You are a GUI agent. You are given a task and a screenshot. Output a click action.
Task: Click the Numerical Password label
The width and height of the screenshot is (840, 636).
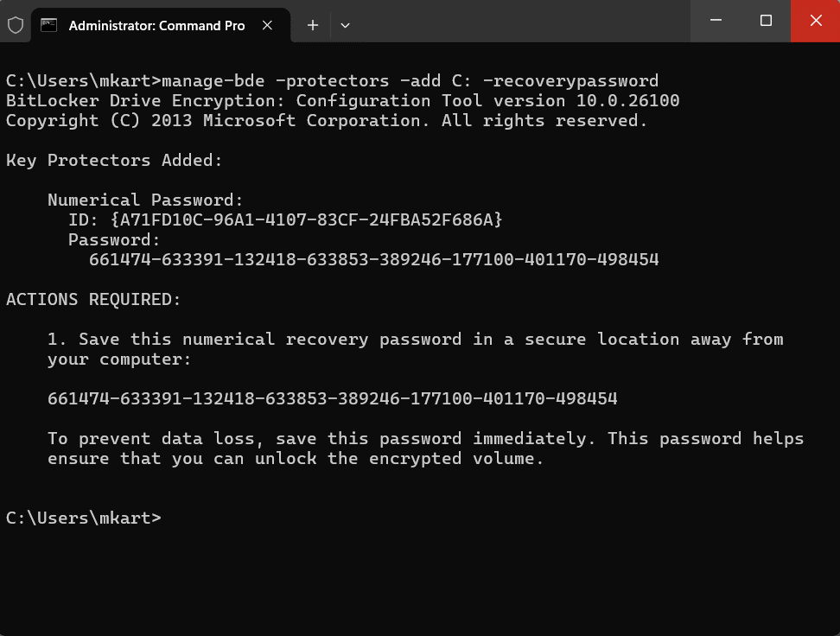[145, 200]
